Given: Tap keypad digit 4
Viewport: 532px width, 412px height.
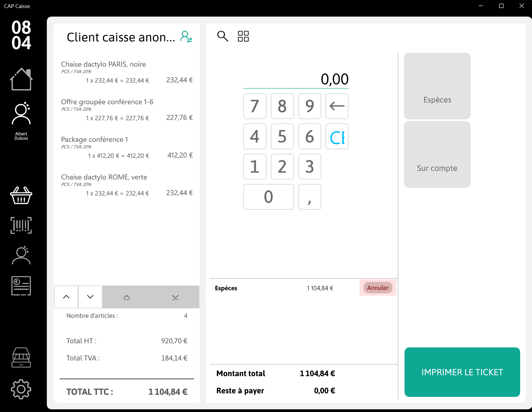Looking at the screenshot, I should click(x=255, y=137).
